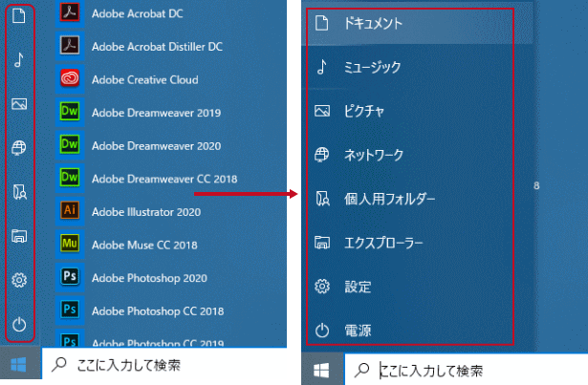
Task: Click Adobe Photoshop 2020 text label
Action: (149, 278)
